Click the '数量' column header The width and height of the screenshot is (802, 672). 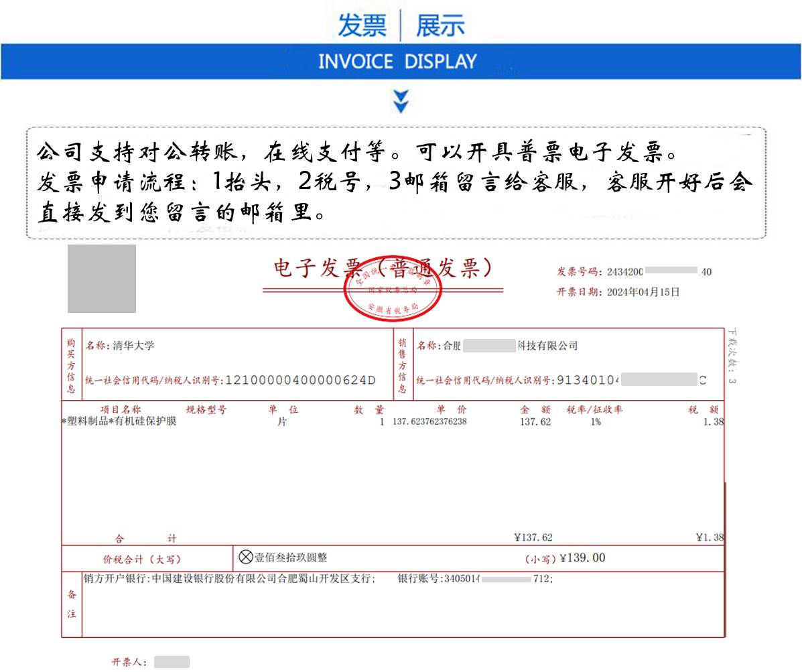point(369,409)
